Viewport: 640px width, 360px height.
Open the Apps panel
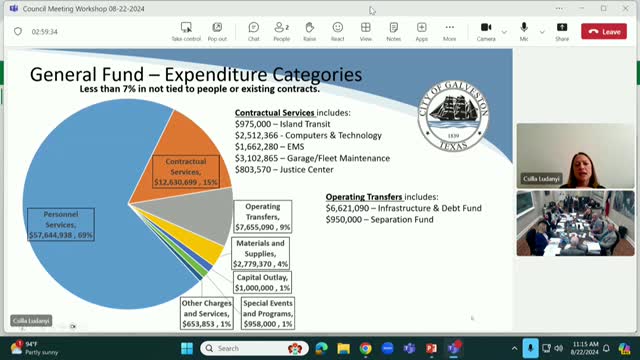(x=422, y=32)
